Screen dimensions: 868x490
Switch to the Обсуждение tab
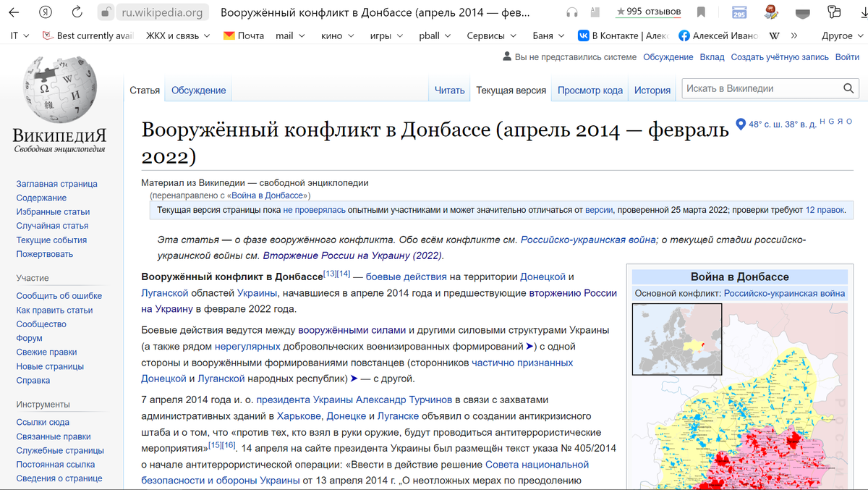pyautogui.click(x=199, y=90)
